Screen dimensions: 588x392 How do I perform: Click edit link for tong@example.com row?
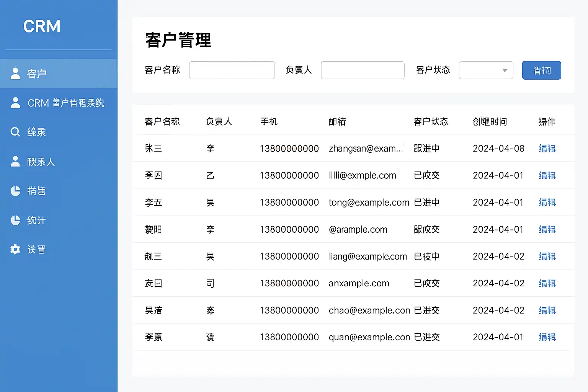tap(547, 203)
